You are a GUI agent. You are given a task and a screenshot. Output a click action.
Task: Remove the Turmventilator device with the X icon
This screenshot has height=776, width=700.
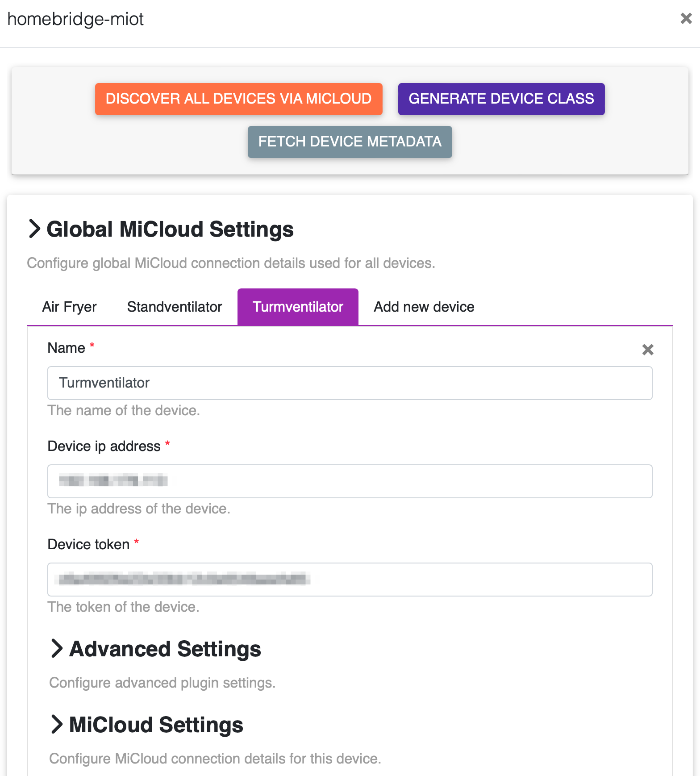(x=647, y=350)
